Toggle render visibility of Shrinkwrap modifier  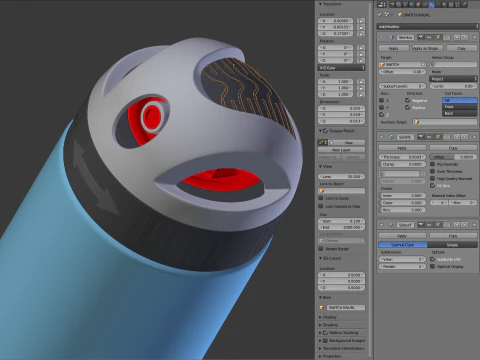click(421, 37)
